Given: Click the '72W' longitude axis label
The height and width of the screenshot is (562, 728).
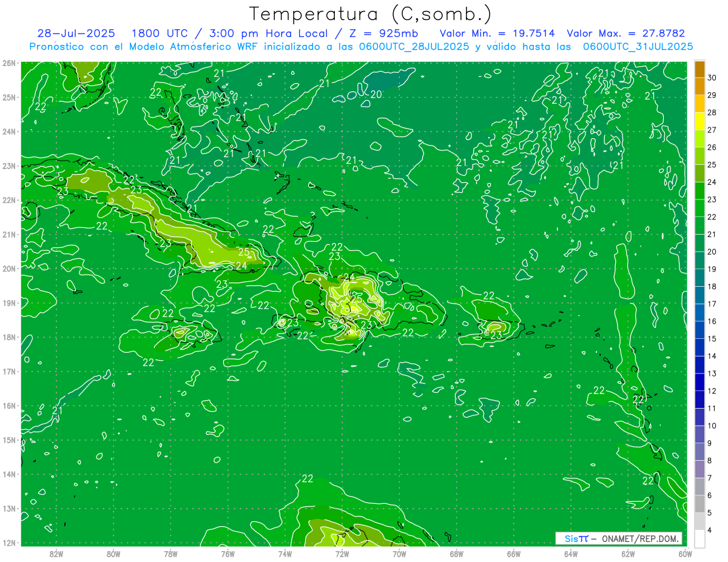Looking at the screenshot, I should pos(342,553).
